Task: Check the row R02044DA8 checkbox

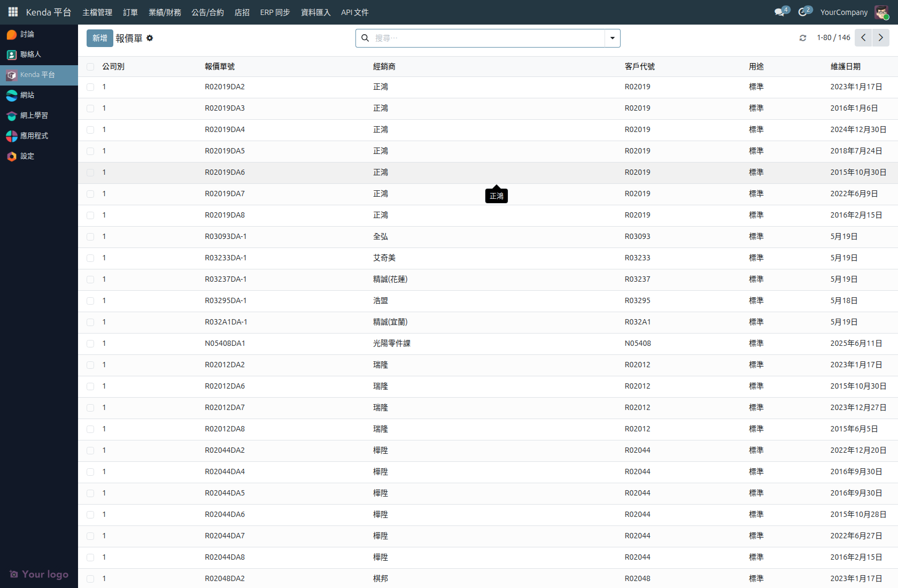Action: click(x=90, y=558)
